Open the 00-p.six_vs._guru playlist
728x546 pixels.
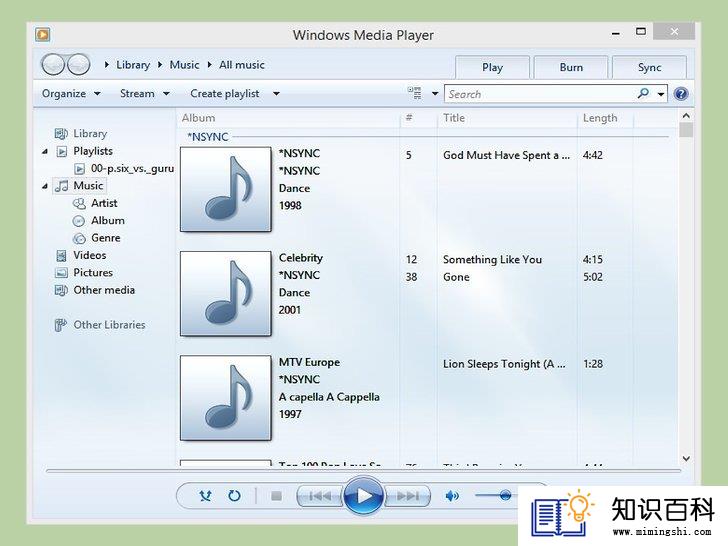click(132, 169)
